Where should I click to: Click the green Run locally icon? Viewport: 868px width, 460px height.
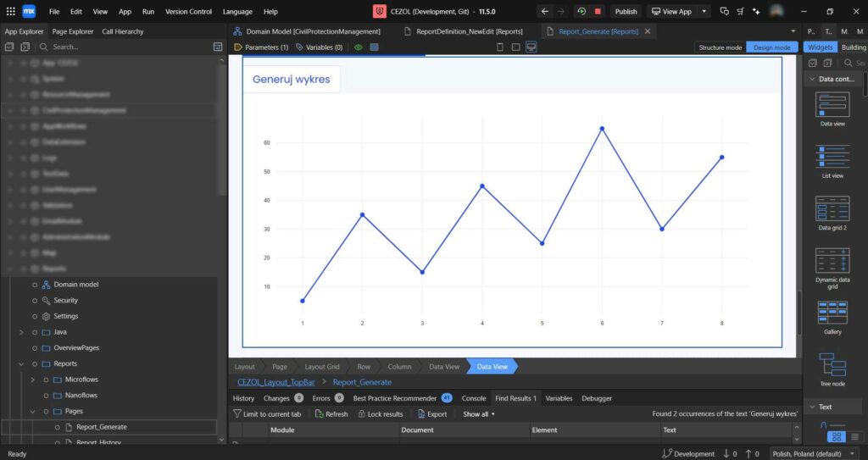581,12
